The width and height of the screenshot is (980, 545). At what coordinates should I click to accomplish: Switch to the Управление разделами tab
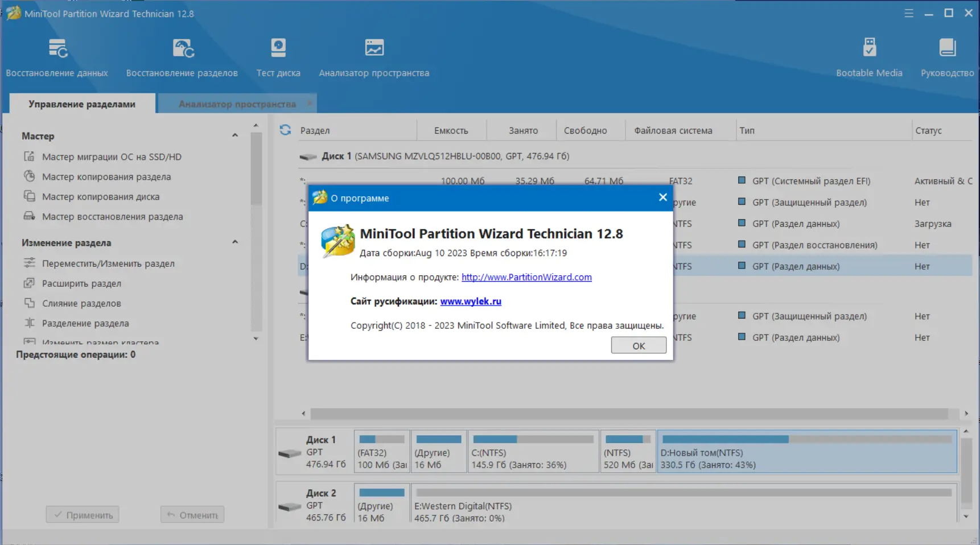81,104
